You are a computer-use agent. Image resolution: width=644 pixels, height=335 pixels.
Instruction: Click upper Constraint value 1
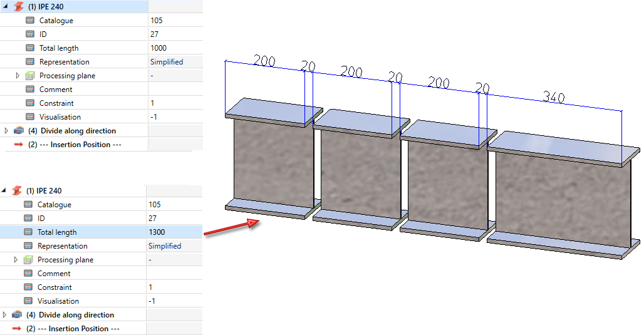point(152,103)
